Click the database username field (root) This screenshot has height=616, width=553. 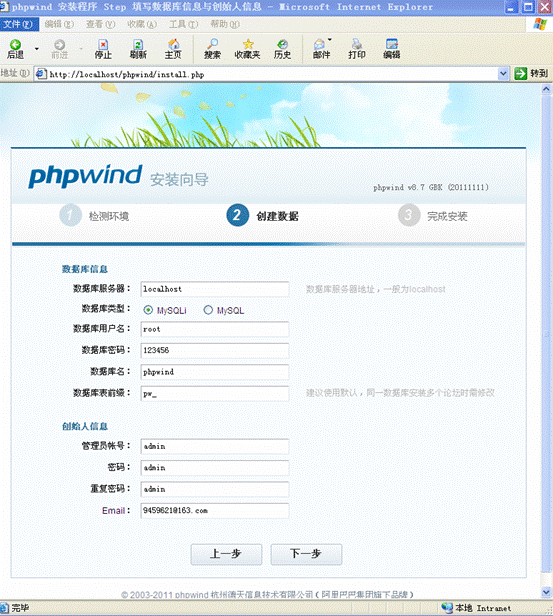click(x=215, y=329)
